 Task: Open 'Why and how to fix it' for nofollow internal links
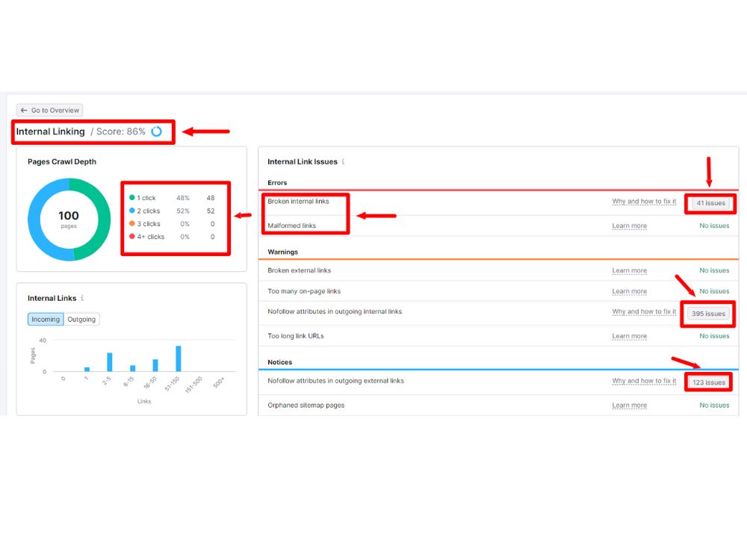pyautogui.click(x=644, y=311)
